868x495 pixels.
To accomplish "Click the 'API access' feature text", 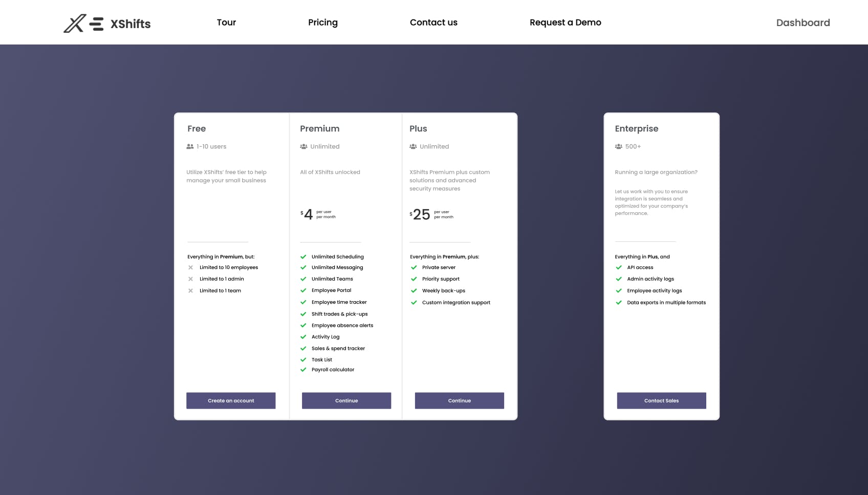I will (x=640, y=267).
